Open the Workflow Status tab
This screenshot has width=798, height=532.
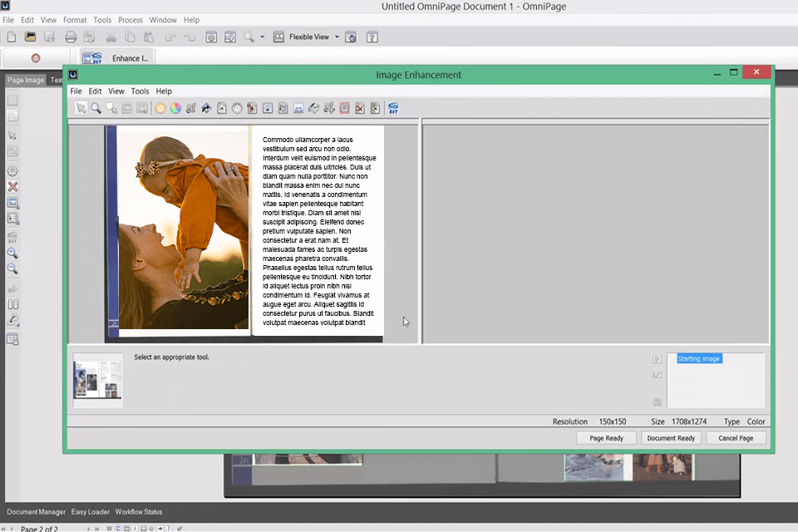pyautogui.click(x=139, y=512)
